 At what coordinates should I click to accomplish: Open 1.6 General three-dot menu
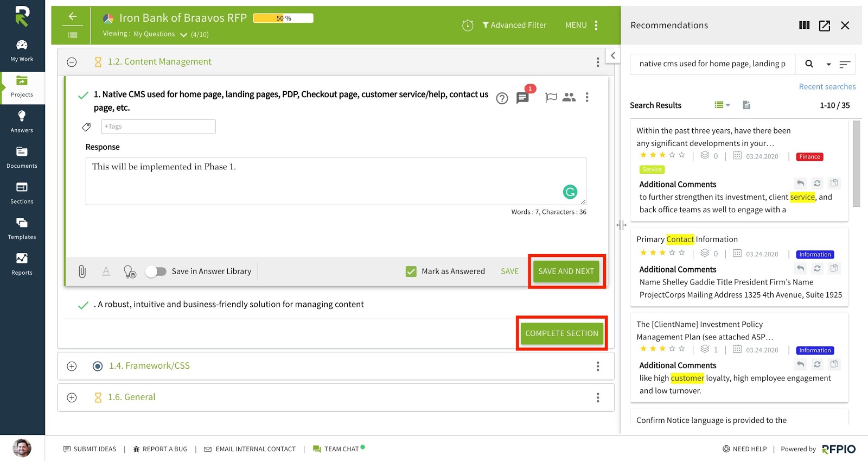(x=598, y=398)
